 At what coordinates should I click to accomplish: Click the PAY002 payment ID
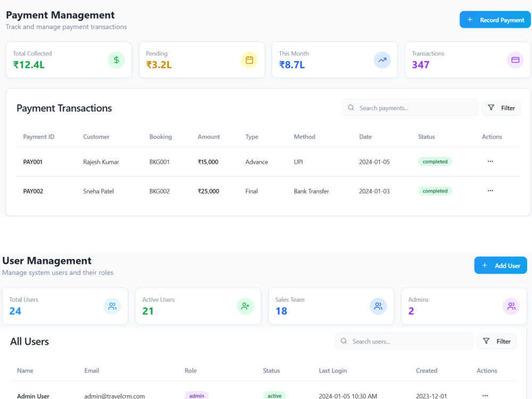(33, 191)
